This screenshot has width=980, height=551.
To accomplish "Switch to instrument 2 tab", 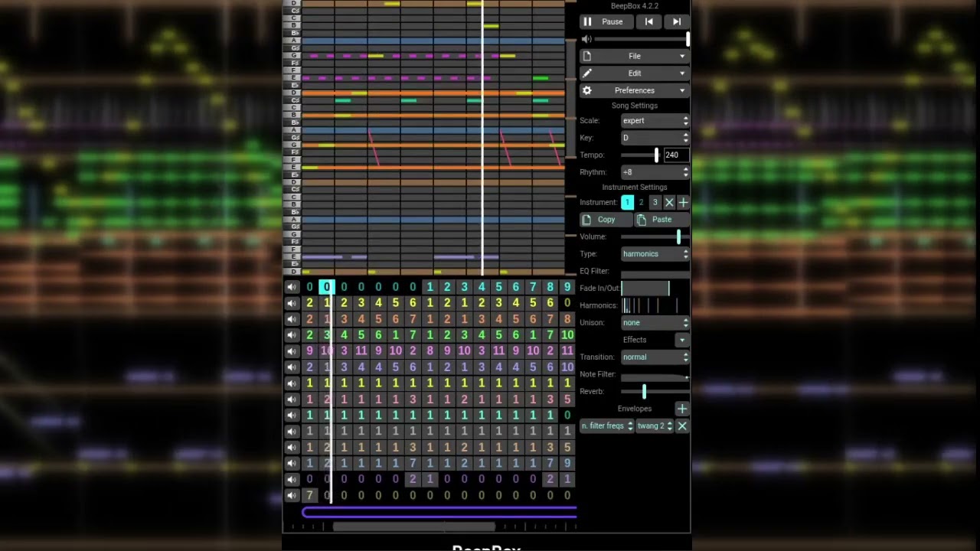I will click(x=641, y=202).
